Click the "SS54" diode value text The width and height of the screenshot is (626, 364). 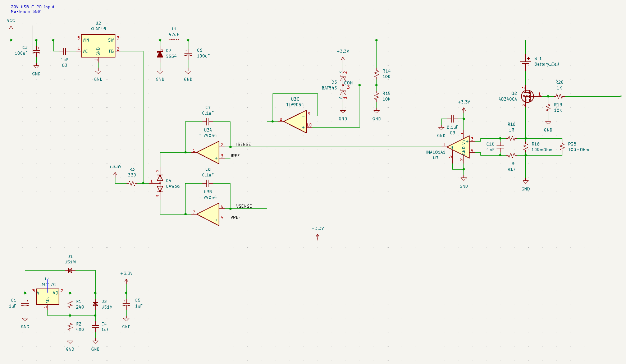[x=172, y=56]
